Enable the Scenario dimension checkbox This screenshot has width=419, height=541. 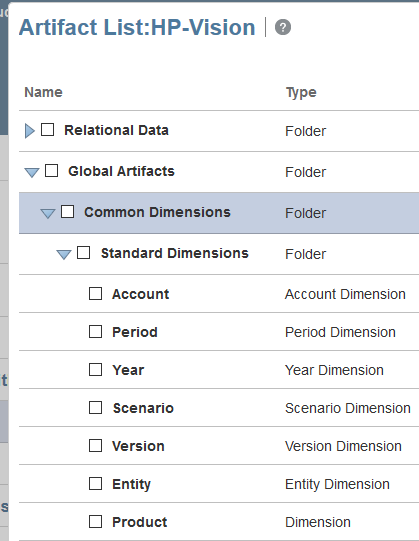click(96, 407)
